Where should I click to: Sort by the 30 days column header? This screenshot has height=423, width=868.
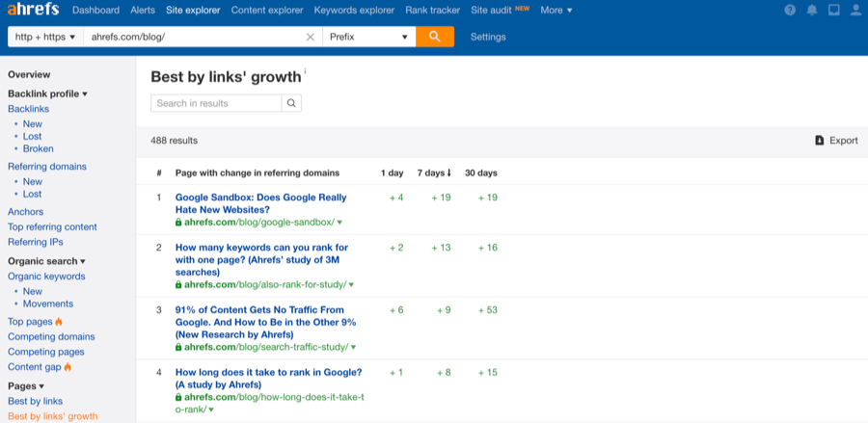click(x=481, y=173)
